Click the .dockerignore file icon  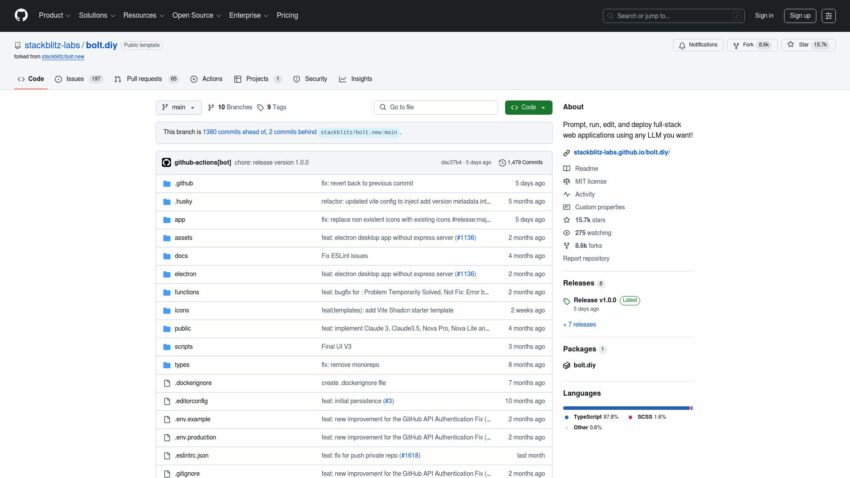coord(167,383)
